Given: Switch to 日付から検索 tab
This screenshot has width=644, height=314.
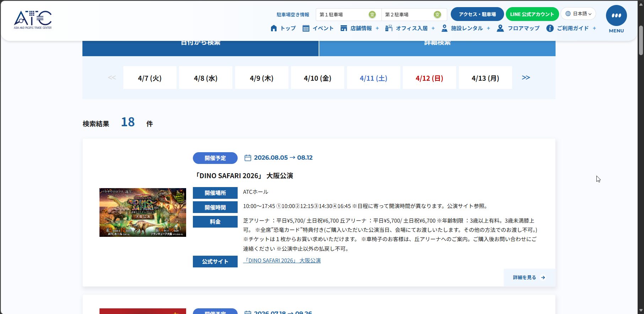Looking at the screenshot, I should (x=200, y=48).
